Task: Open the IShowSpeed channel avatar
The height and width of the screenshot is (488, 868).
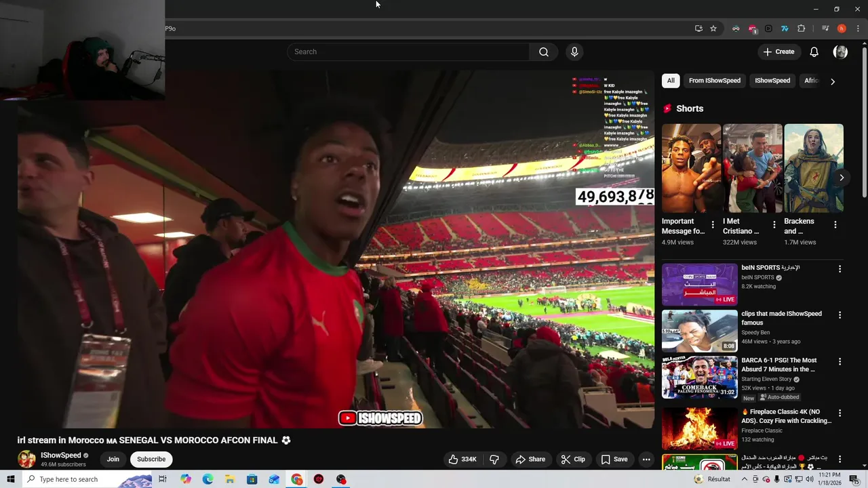Action: click(x=26, y=459)
